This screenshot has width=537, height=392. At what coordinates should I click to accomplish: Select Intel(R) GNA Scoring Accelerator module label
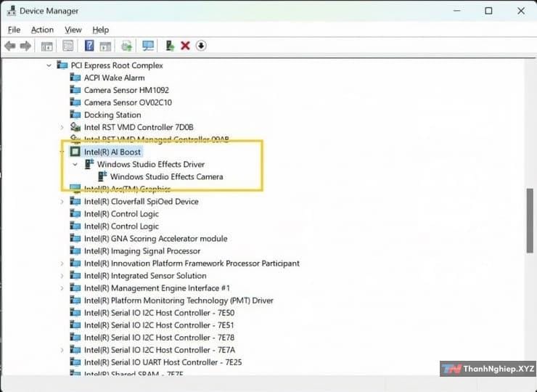pyautogui.click(x=155, y=239)
